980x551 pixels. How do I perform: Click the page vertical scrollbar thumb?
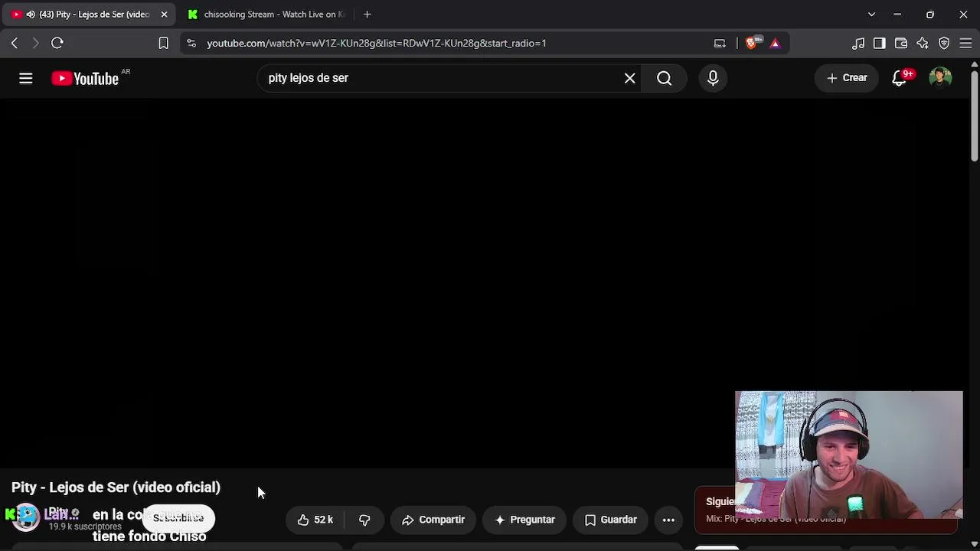[974, 115]
